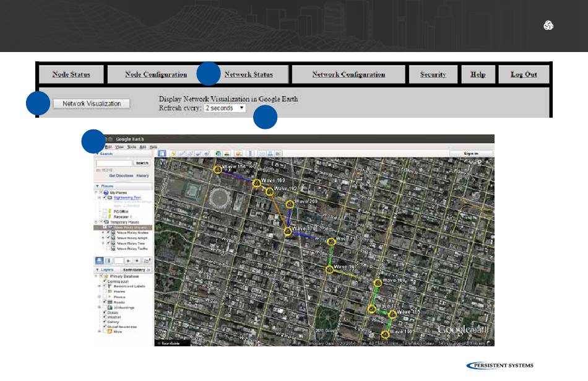The image size is (588, 381).
Task: Toggle the Sightseeing Tour checkbox
Action: pos(105,198)
